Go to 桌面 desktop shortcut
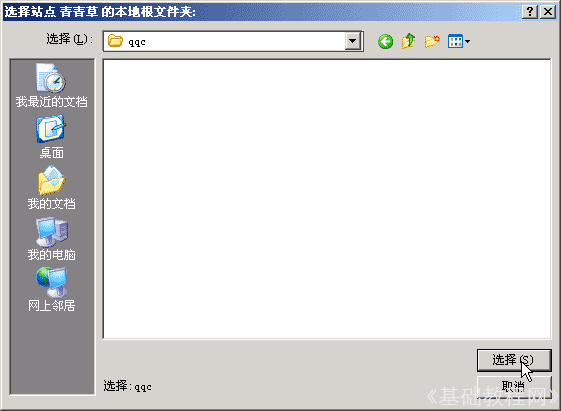The width and height of the screenshot is (561, 411). click(52, 137)
